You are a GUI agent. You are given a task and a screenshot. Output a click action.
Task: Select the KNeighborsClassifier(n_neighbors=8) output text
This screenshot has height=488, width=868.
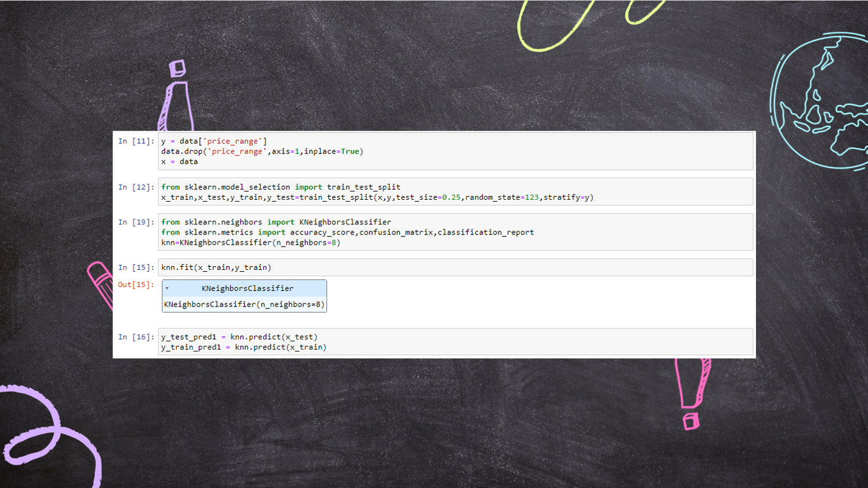[x=244, y=305]
